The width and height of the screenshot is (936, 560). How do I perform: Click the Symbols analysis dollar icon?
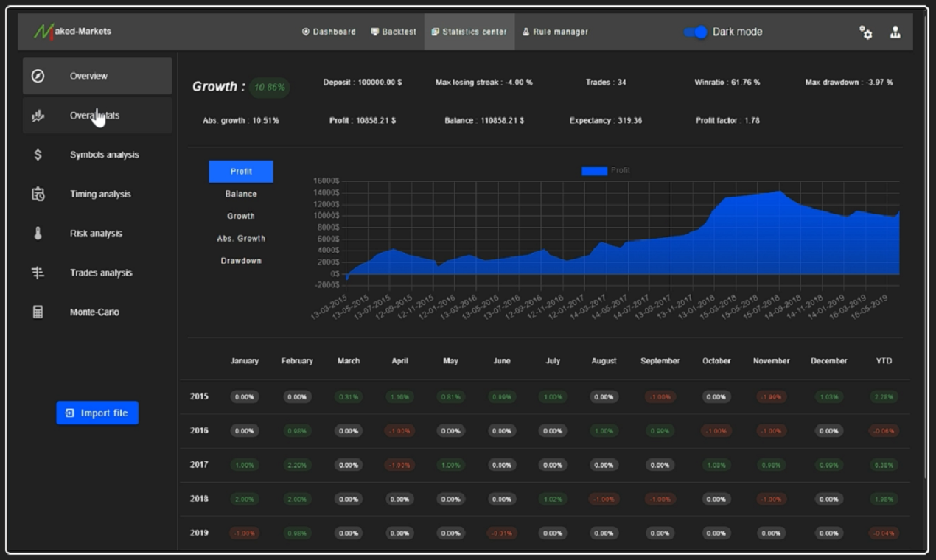[x=38, y=155]
